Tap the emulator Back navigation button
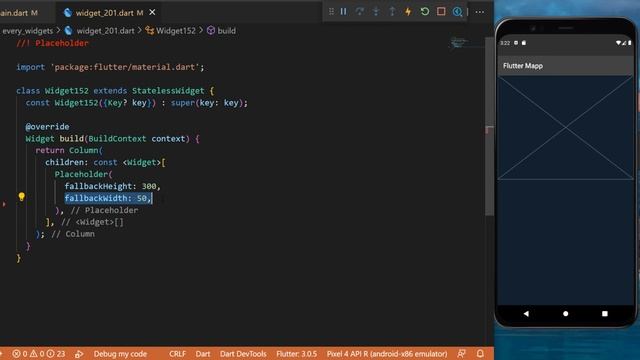Image resolution: width=640 pixels, height=360 pixels. pyautogui.click(x=526, y=313)
